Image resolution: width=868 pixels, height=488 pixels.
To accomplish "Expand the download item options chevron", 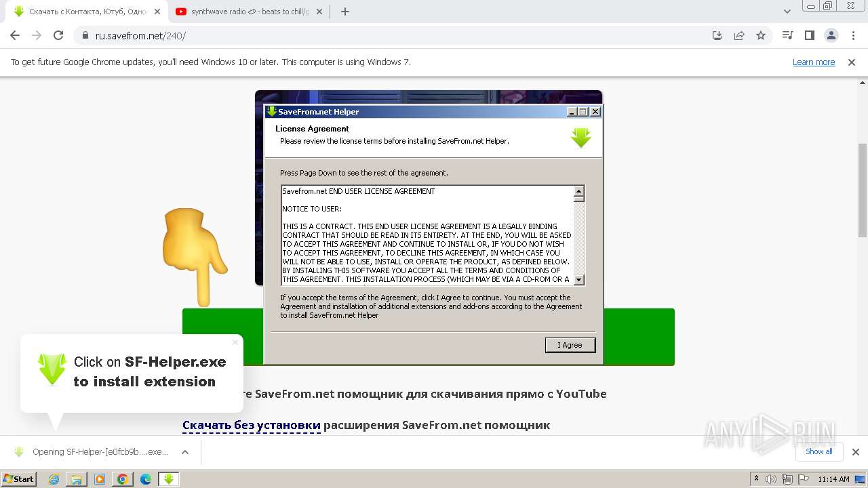I will point(185,452).
